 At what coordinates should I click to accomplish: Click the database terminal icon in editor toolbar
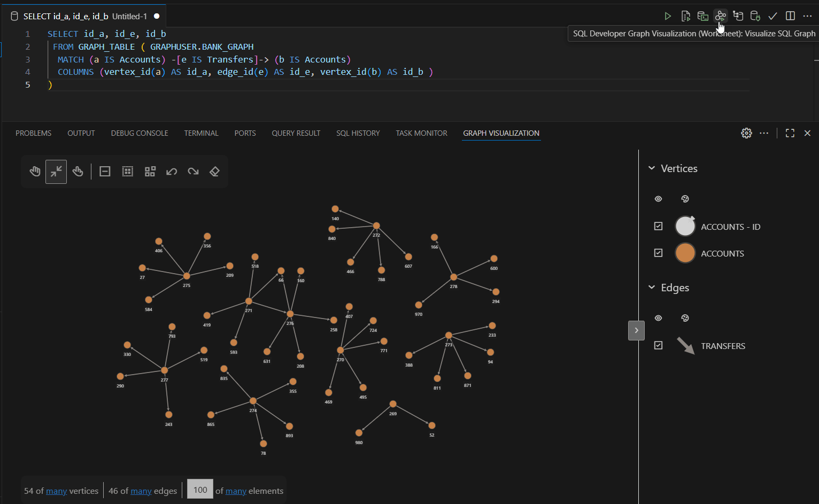[703, 16]
